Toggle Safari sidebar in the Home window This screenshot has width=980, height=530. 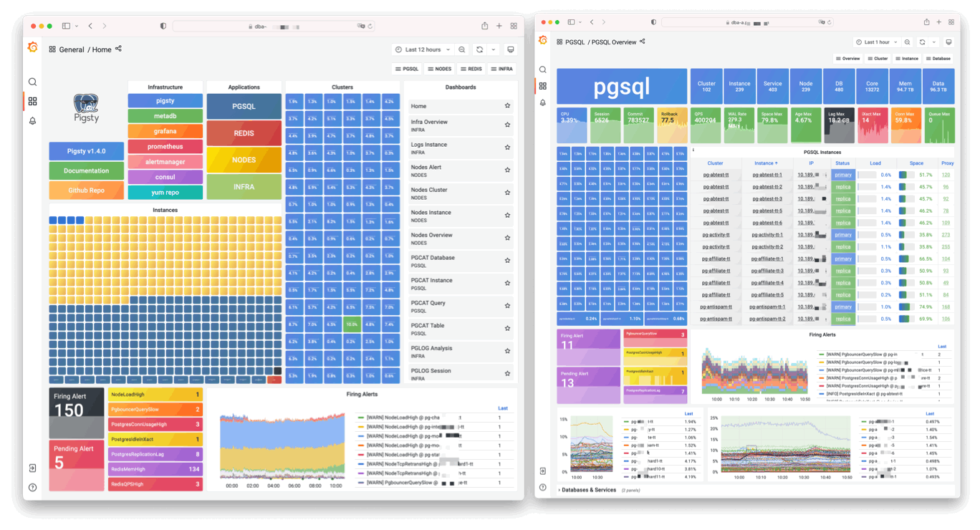pyautogui.click(x=66, y=26)
